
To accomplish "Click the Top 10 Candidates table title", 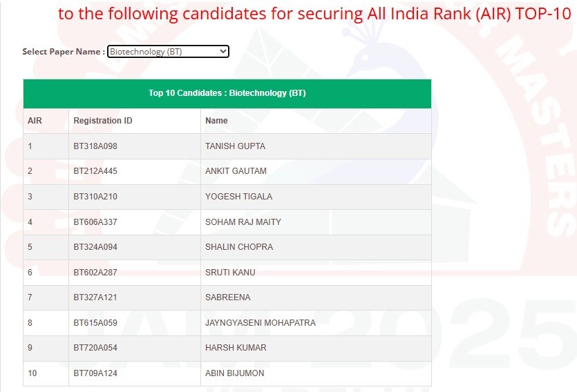I will coord(227,93).
